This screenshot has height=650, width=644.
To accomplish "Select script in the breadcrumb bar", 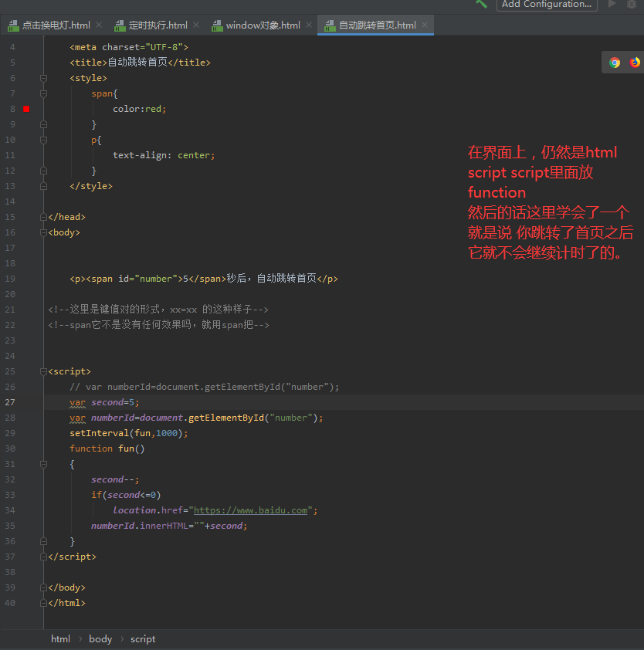I will [x=143, y=639].
